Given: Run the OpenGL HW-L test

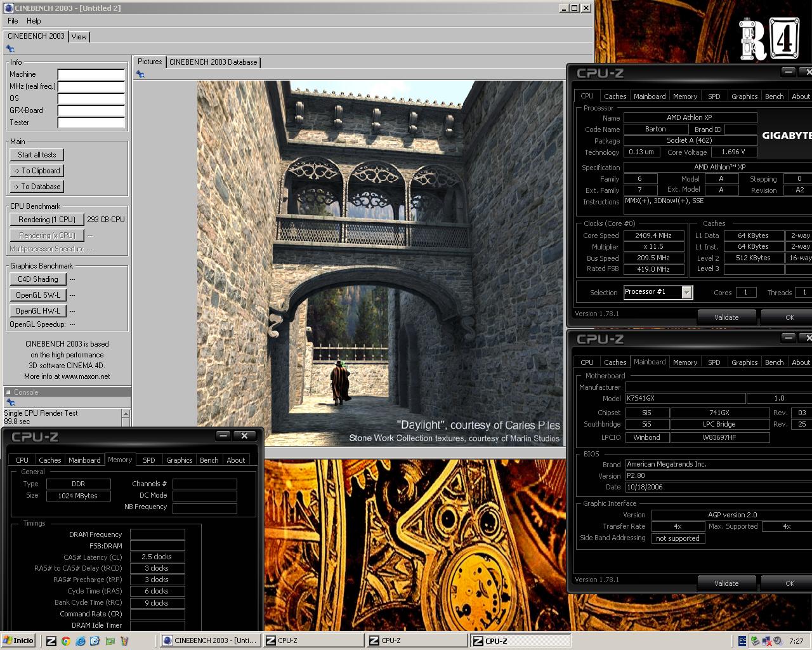Looking at the screenshot, I should [x=37, y=311].
